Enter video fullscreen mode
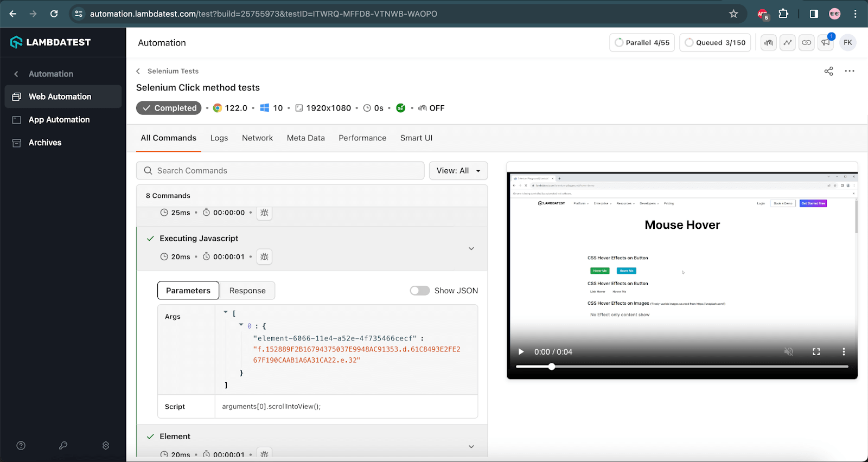This screenshot has width=868, height=462. 816,352
